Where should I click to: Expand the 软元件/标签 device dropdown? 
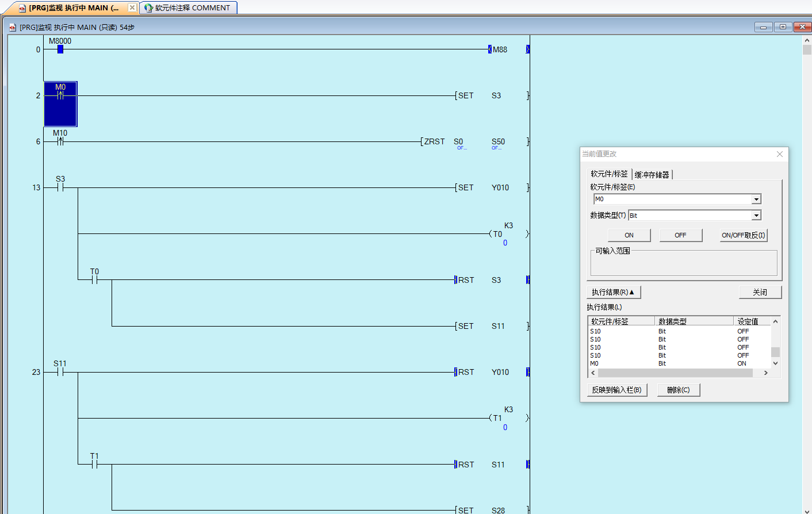[x=756, y=200]
